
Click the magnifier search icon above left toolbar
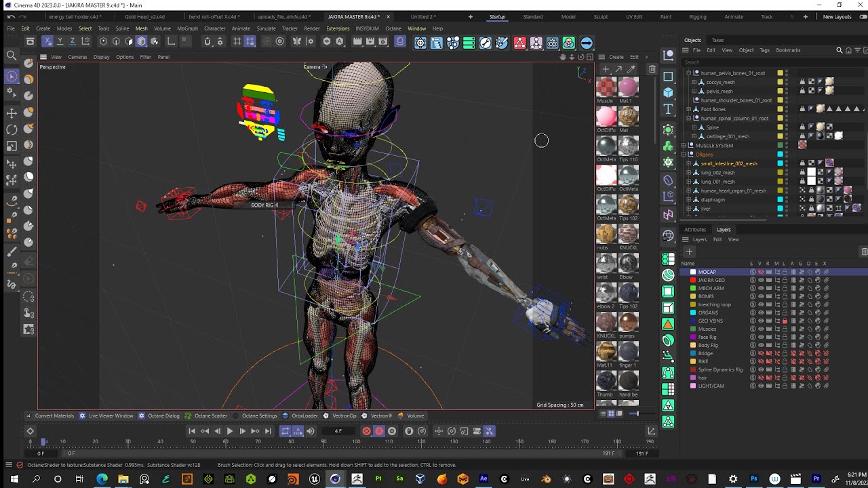[12, 56]
